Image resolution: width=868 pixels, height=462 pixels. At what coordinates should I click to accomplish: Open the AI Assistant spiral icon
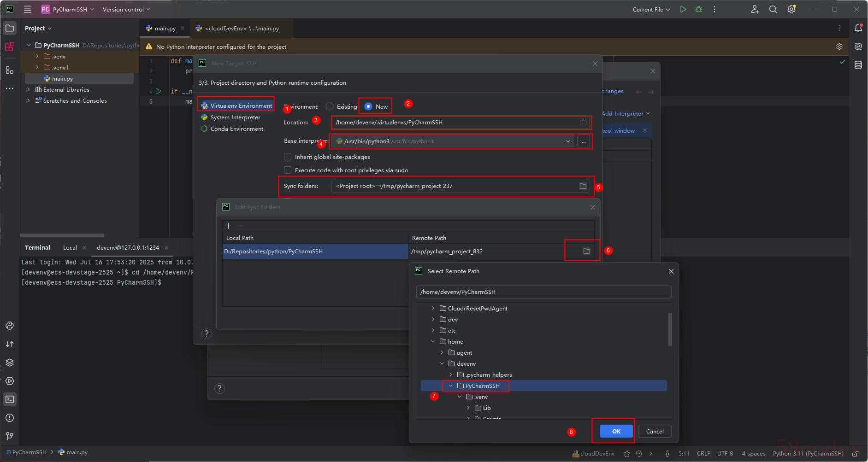click(x=858, y=47)
